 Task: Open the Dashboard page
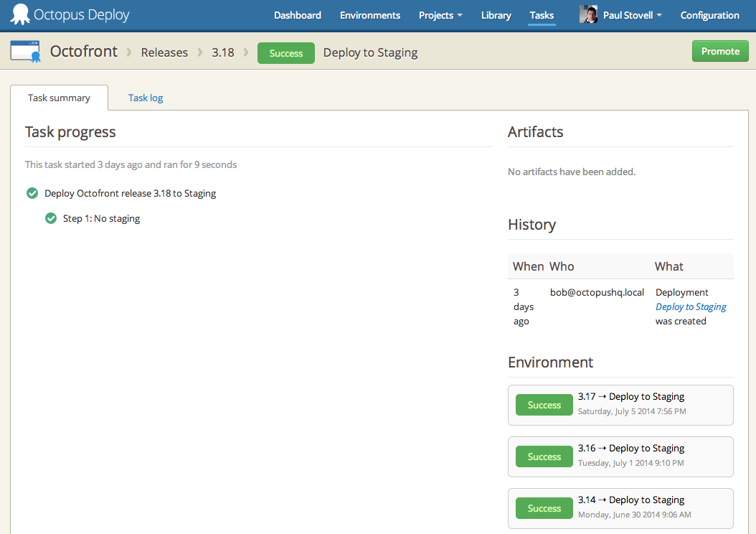297,14
